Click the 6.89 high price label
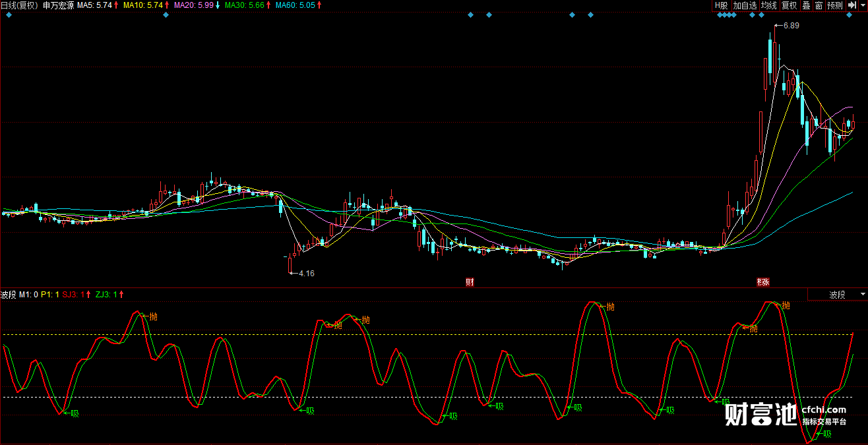868x445 pixels. coord(790,26)
